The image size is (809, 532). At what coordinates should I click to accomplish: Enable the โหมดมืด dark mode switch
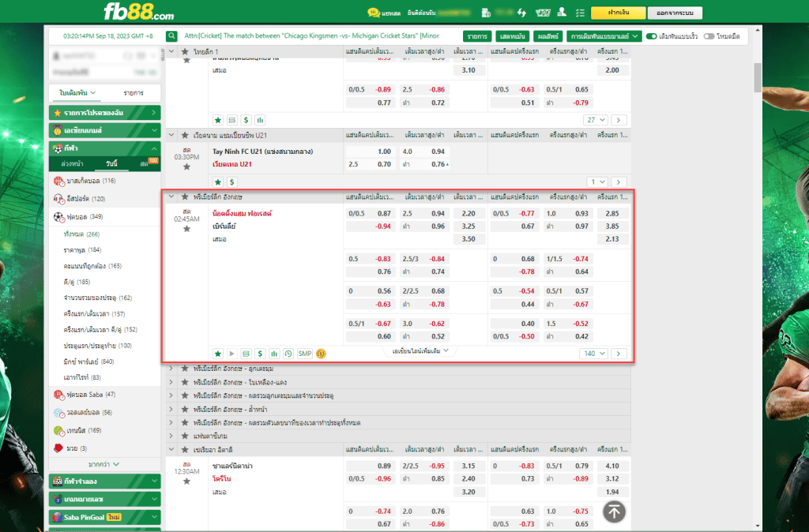pos(709,36)
